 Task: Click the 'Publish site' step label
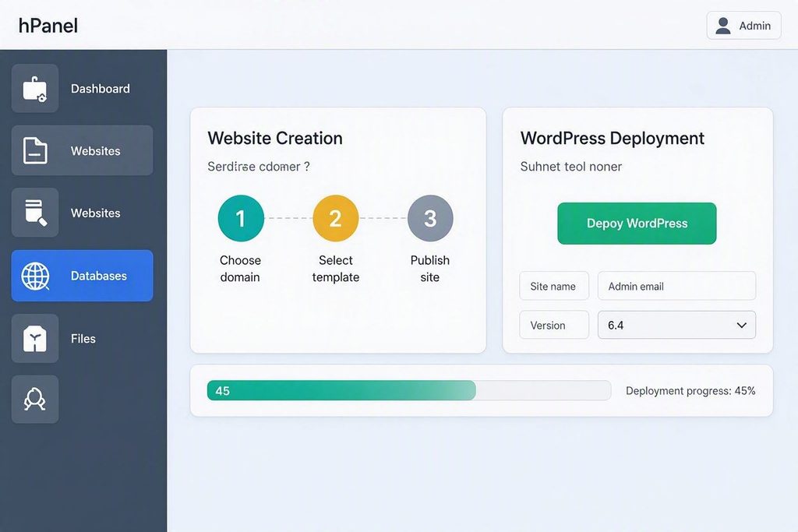[x=430, y=269]
